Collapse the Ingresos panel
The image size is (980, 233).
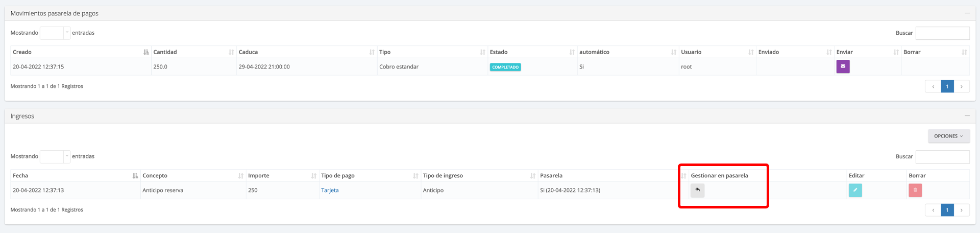967,116
